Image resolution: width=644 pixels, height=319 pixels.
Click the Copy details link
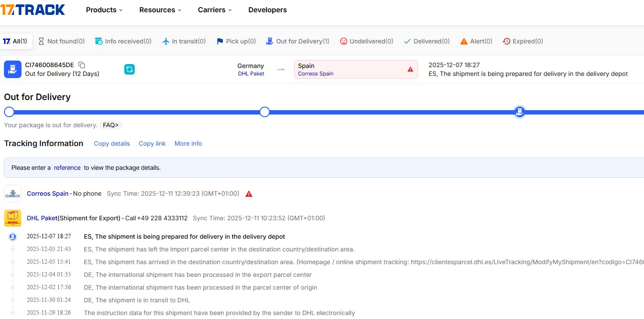click(x=112, y=143)
